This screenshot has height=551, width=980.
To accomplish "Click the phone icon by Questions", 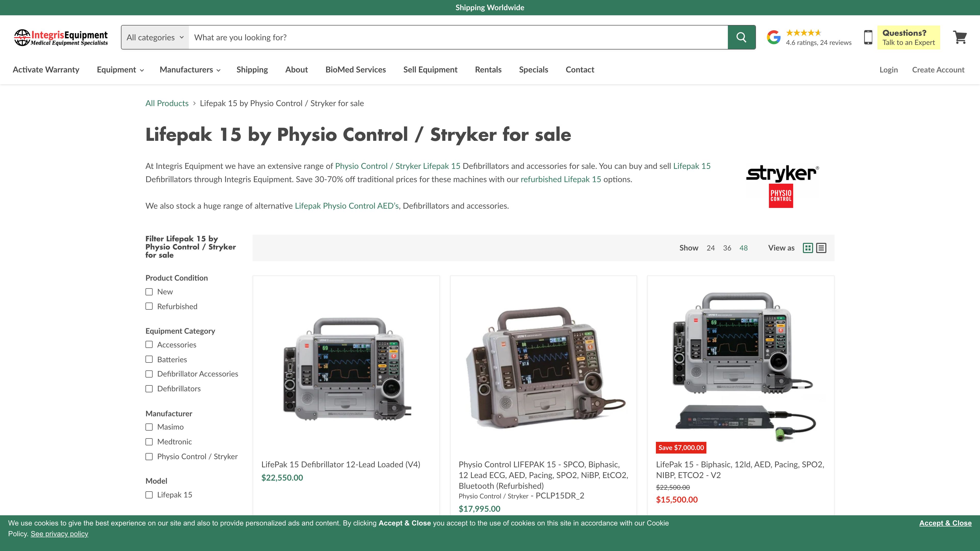I will (x=868, y=37).
